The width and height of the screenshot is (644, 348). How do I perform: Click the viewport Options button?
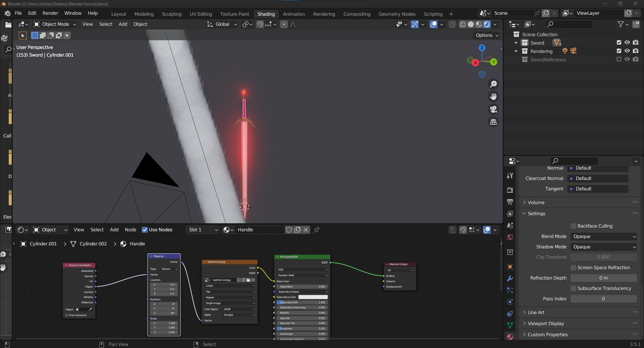[x=487, y=35]
